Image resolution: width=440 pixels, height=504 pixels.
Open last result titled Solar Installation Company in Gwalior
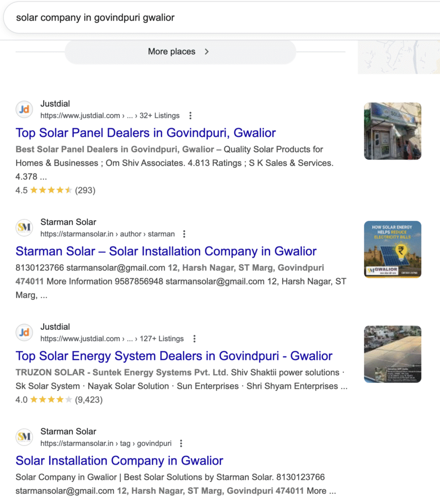coord(119,461)
